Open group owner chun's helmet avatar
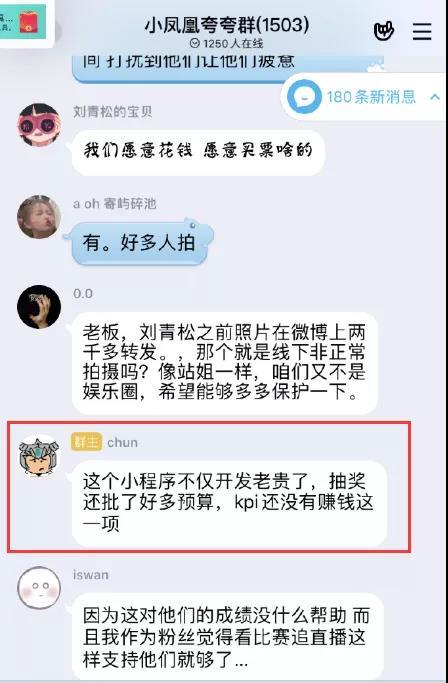 [x=39, y=456]
